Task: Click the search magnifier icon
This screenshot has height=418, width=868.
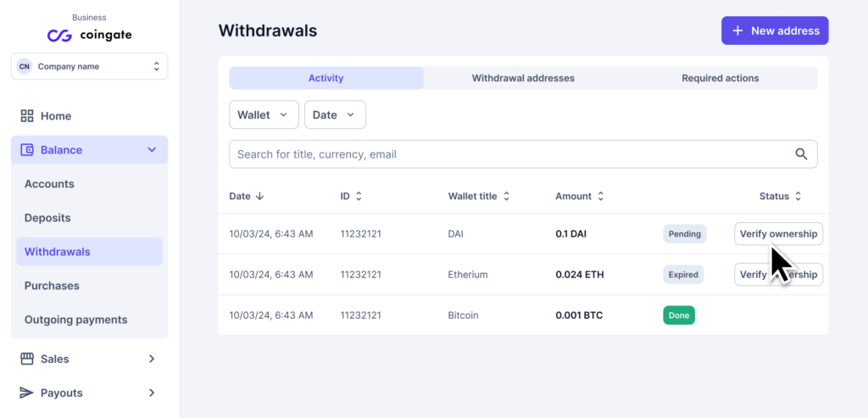Action: click(801, 154)
